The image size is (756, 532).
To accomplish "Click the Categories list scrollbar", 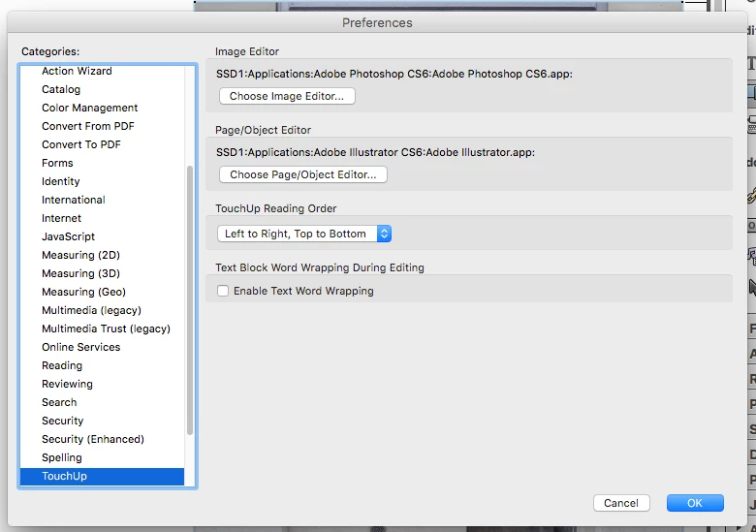I will coord(189,300).
